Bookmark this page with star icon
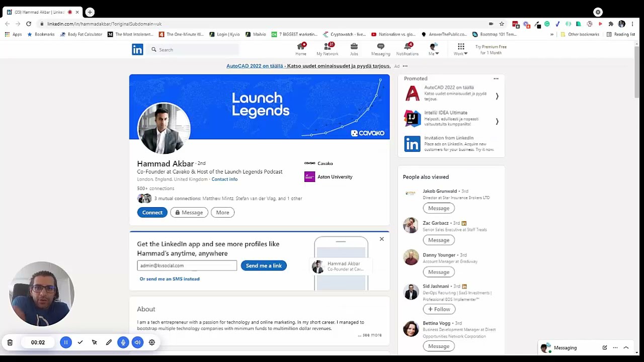644x362 pixels. [x=502, y=24]
